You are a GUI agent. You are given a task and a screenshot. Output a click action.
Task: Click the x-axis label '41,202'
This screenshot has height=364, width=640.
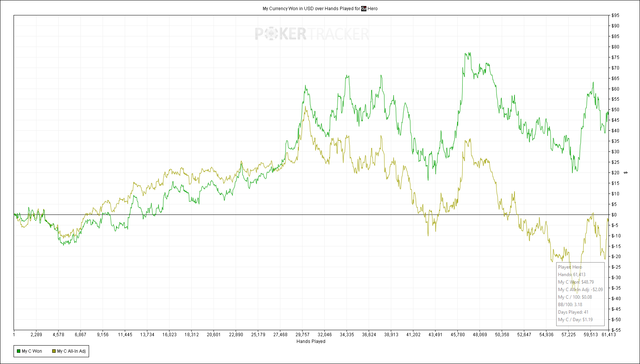point(413,335)
